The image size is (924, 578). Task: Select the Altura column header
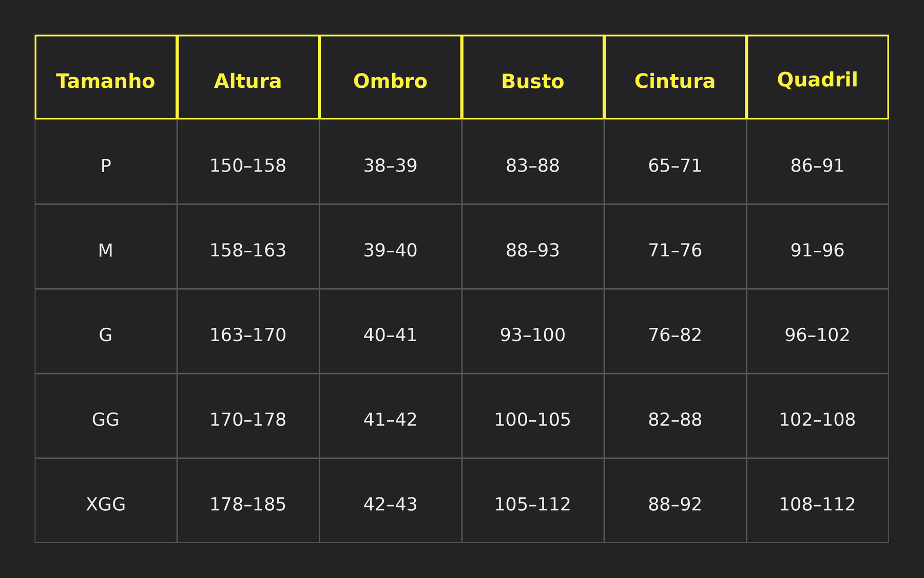[248, 81]
